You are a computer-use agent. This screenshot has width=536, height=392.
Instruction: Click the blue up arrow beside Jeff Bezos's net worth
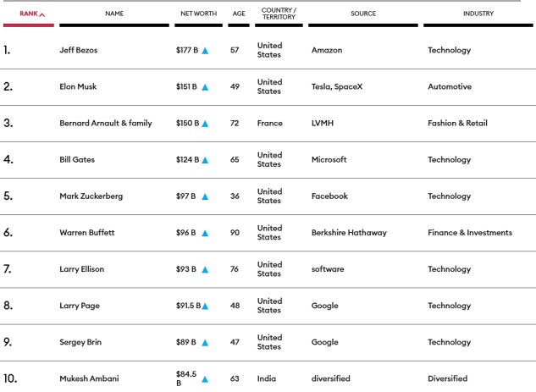205,51
